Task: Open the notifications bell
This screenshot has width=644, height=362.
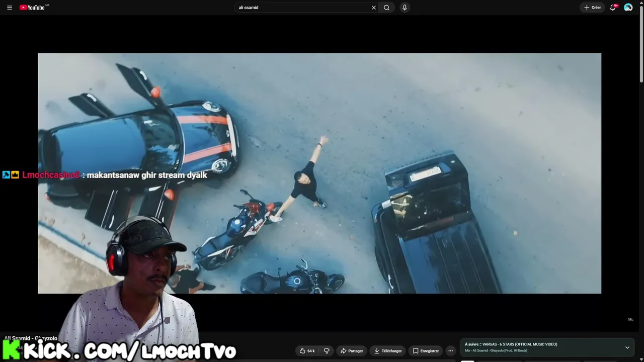Action: point(613,8)
